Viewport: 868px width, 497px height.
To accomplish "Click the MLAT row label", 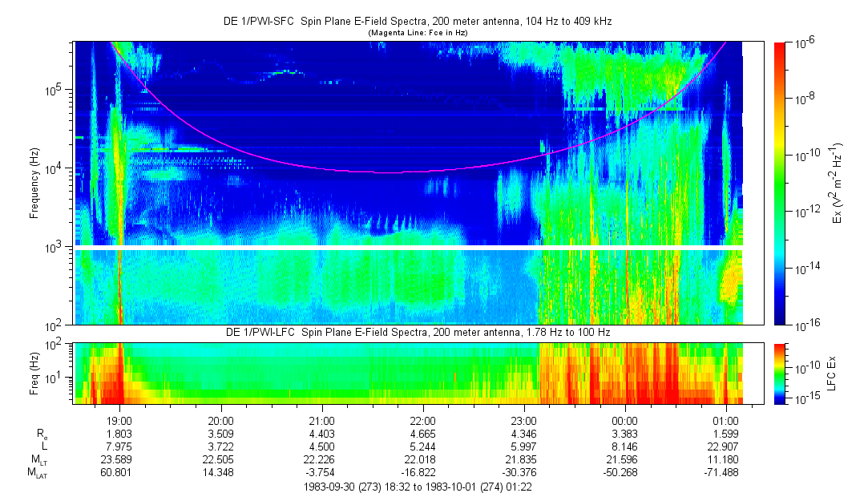I will point(37,473).
